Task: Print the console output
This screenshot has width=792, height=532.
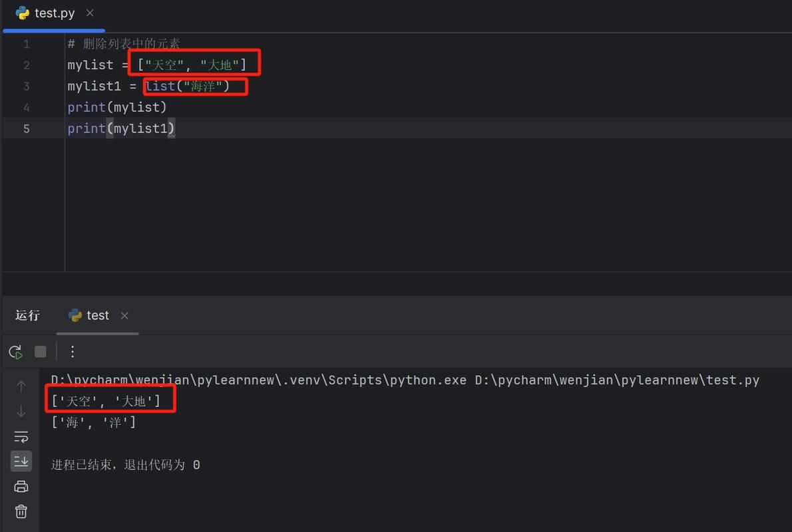Action: tap(21, 486)
